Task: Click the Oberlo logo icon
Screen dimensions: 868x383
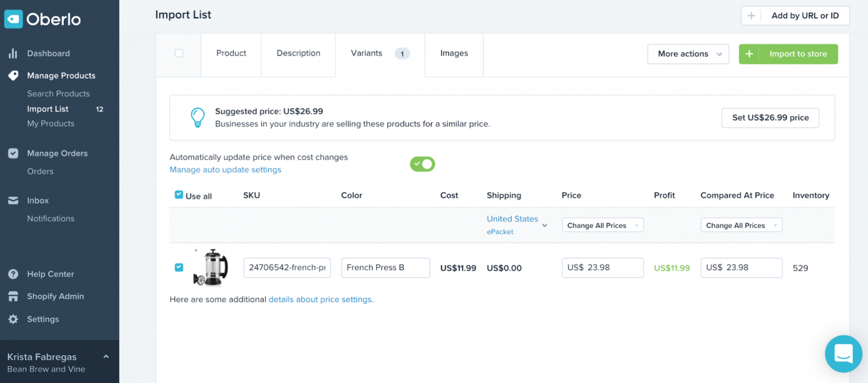Action: [13, 19]
